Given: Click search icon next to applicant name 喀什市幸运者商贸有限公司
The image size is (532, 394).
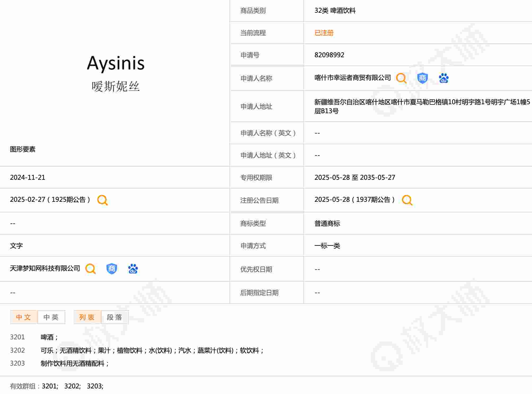Looking at the screenshot, I should (x=401, y=78).
